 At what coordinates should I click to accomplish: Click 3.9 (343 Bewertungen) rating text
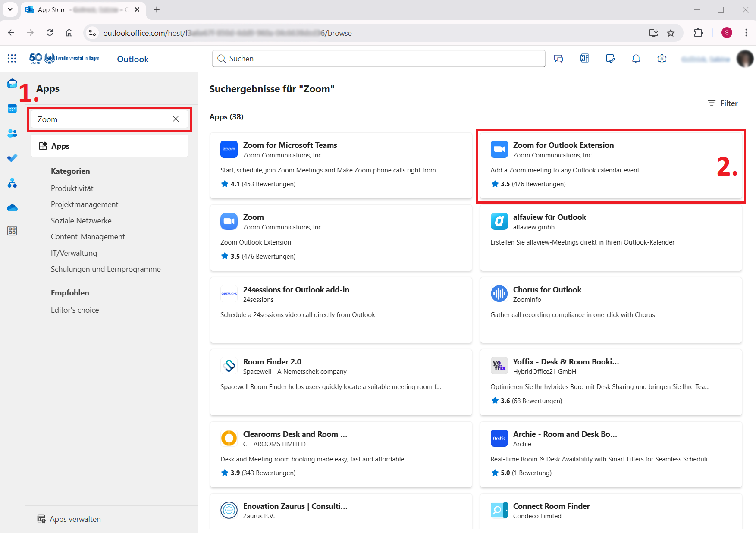pos(263,473)
